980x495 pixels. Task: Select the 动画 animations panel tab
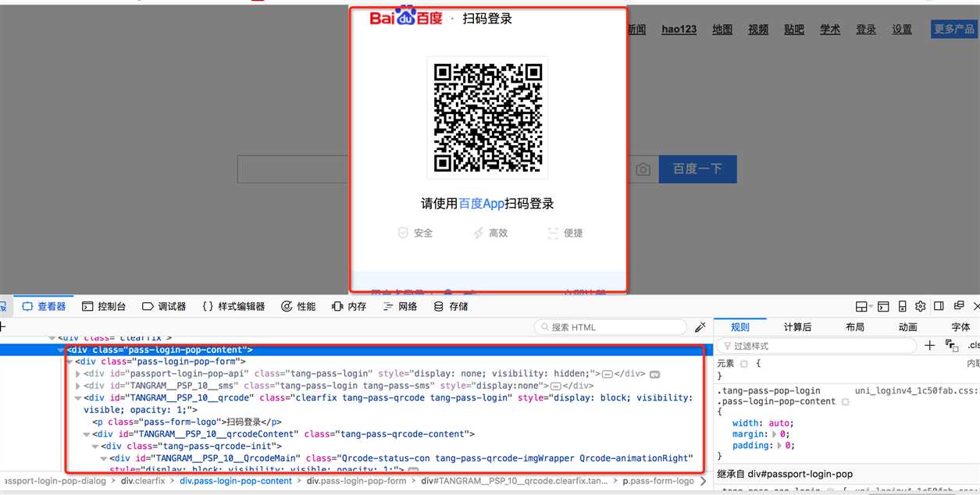coord(907,327)
